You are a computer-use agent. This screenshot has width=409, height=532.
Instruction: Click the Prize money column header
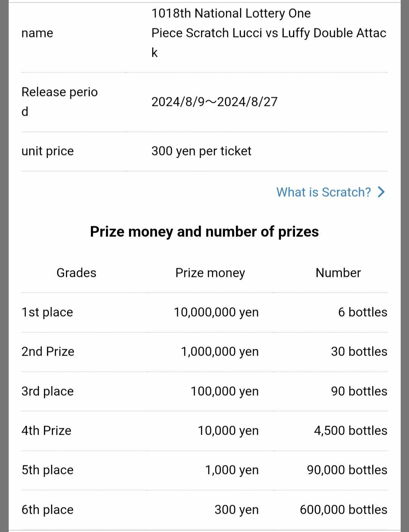pos(210,273)
